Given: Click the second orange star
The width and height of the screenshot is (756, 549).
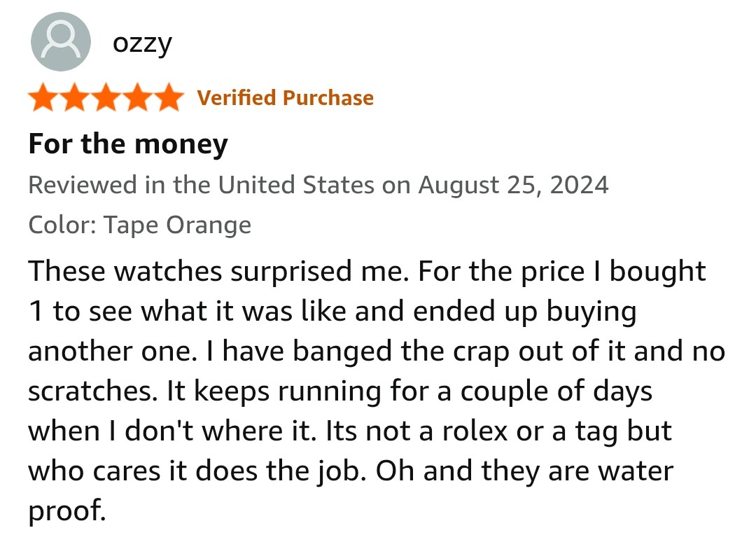Looking at the screenshot, I should coord(75,98).
